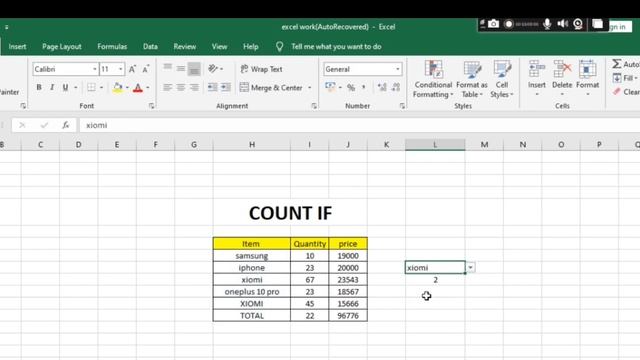Align text right
Image resolution: width=640 pixels, height=360 pixels.
click(194, 87)
